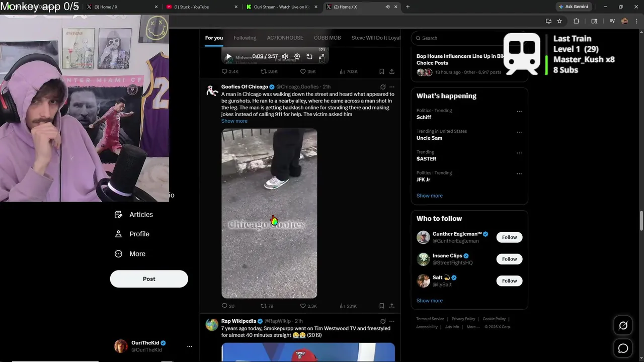Bookmark this page with the star icon
Image resolution: width=644 pixels, height=362 pixels.
559,21
